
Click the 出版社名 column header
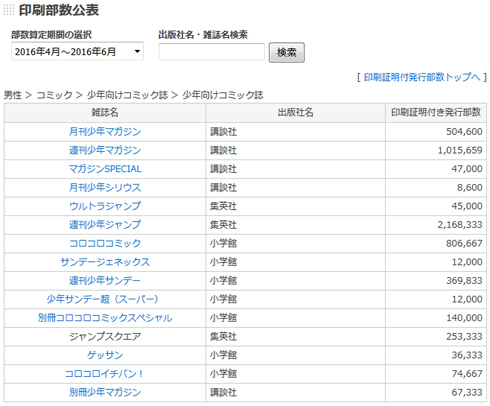point(295,112)
